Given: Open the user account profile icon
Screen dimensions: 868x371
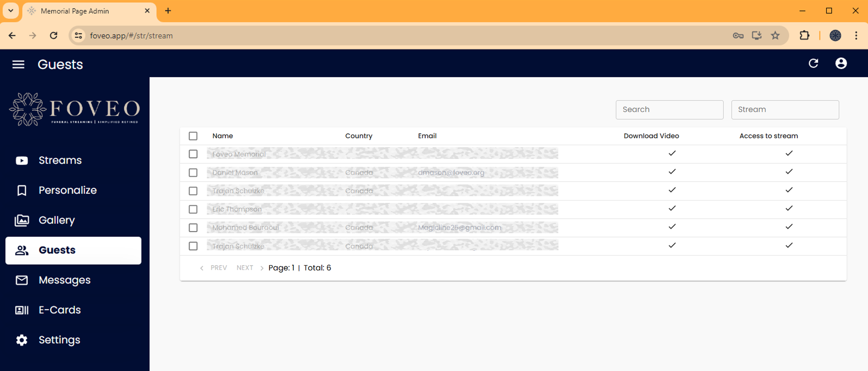Looking at the screenshot, I should 841,63.
